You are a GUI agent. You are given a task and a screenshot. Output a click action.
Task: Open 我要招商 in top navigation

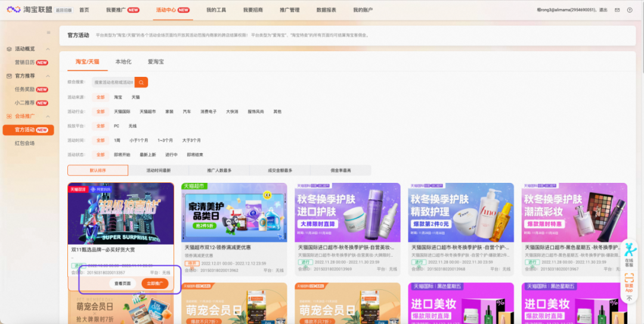click(253, 10)
